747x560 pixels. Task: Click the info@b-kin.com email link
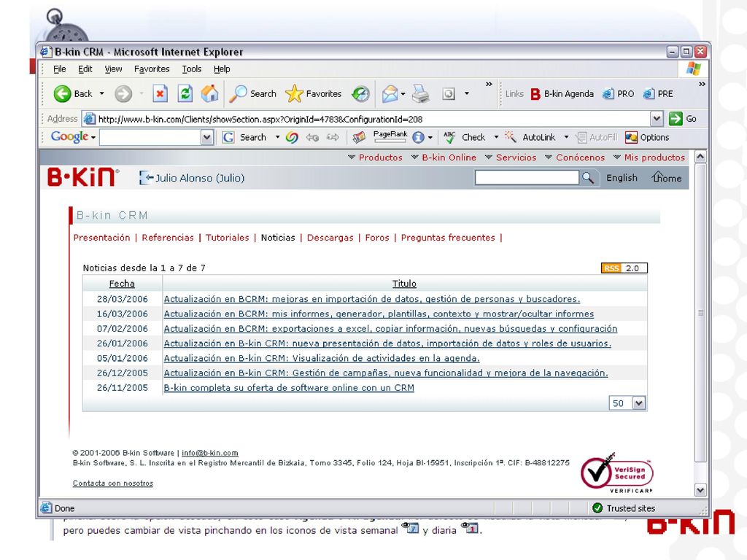(x=209, y=453)
